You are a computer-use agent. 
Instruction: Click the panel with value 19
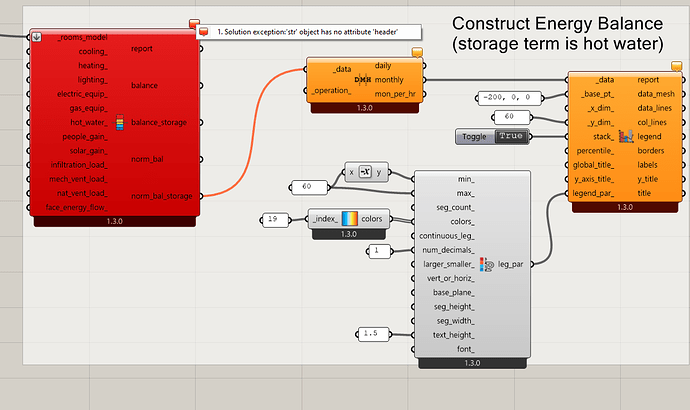(x=273, y=218)
